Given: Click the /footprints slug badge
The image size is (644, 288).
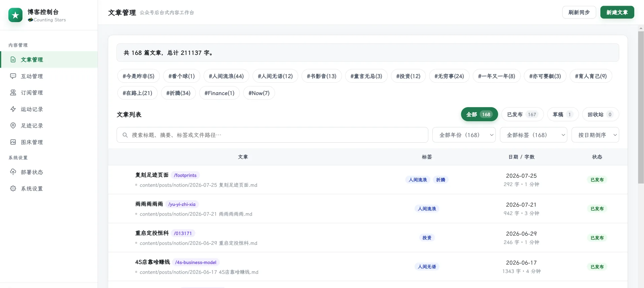Looking at the screenshot, I should coord(185,175).
